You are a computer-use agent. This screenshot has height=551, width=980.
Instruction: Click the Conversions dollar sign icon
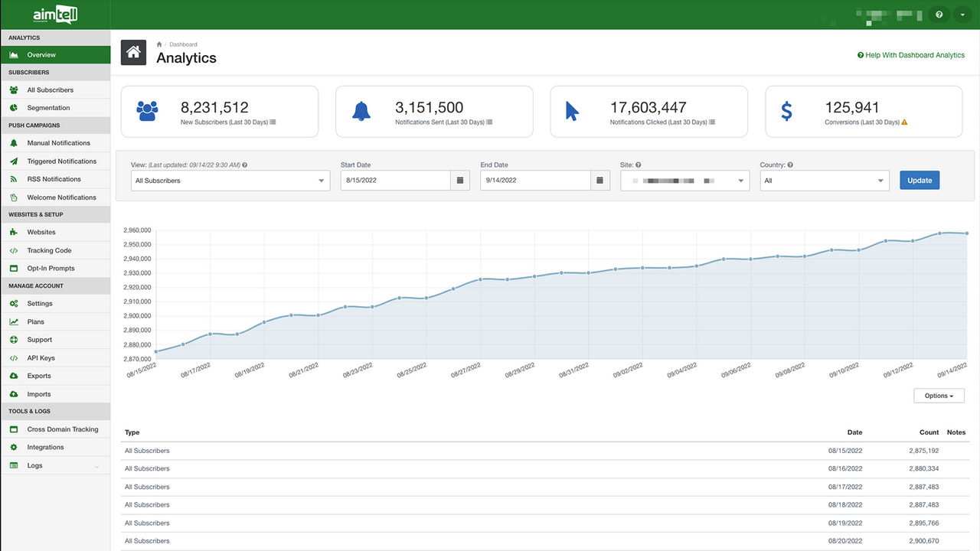tap(786, 110)
